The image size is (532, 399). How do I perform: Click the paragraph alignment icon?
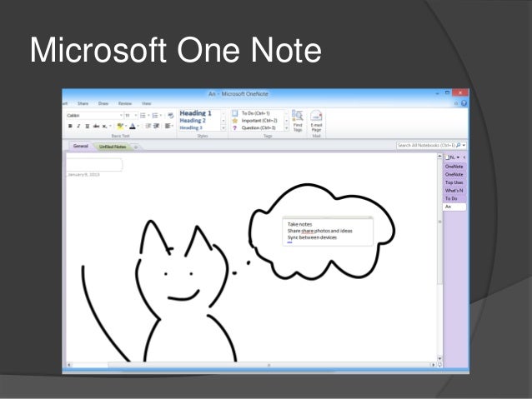(168, 126)
